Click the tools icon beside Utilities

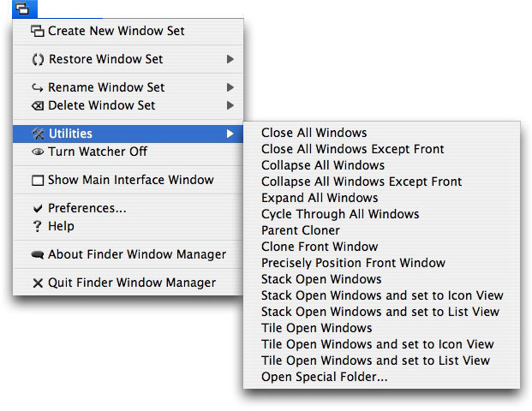click(x=38, y=134)
